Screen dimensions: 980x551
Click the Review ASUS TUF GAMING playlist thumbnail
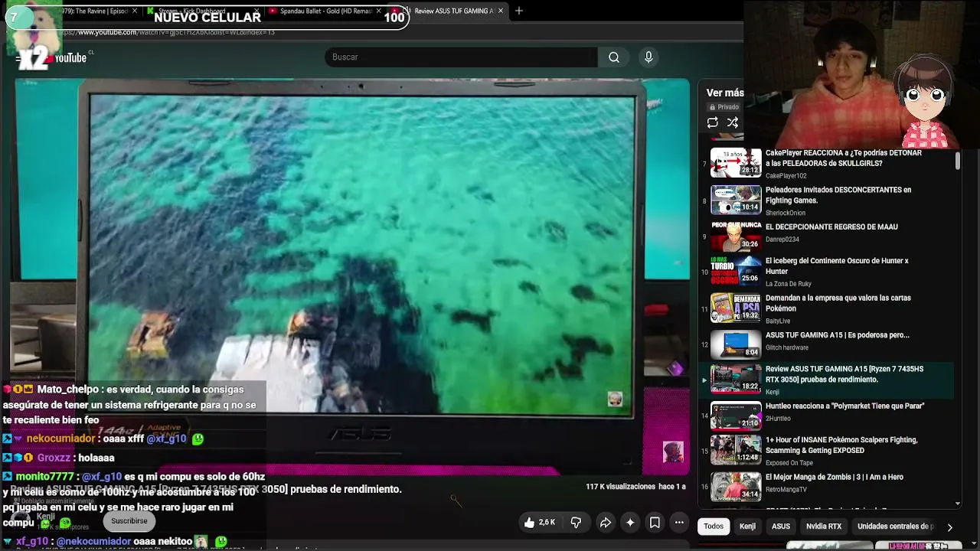tap(736, 379)
